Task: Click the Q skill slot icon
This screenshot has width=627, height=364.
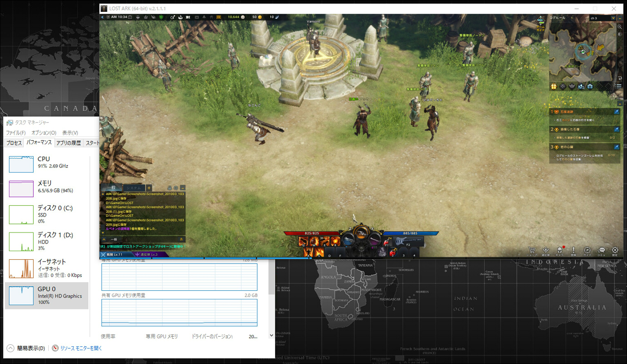Action: point(303,241)
